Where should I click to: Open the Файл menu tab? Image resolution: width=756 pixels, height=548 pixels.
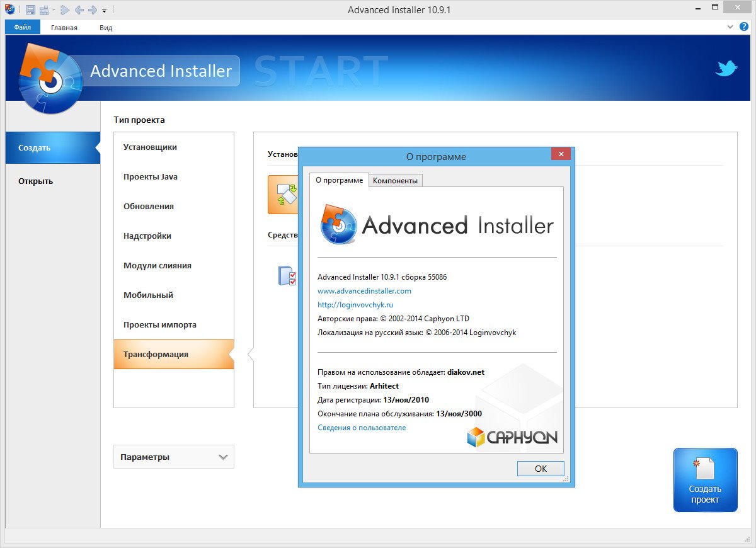pyautogui.click(x=23, y=27)
